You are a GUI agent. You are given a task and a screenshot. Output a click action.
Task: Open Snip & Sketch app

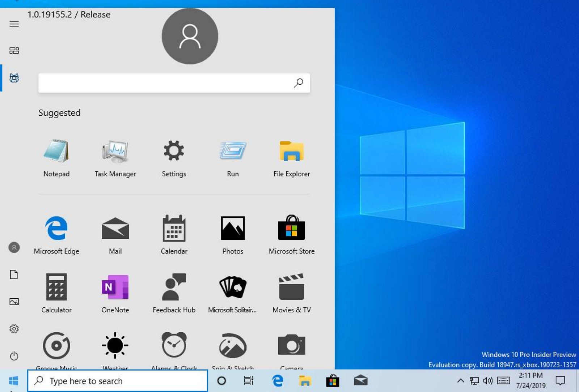[233, 350]
